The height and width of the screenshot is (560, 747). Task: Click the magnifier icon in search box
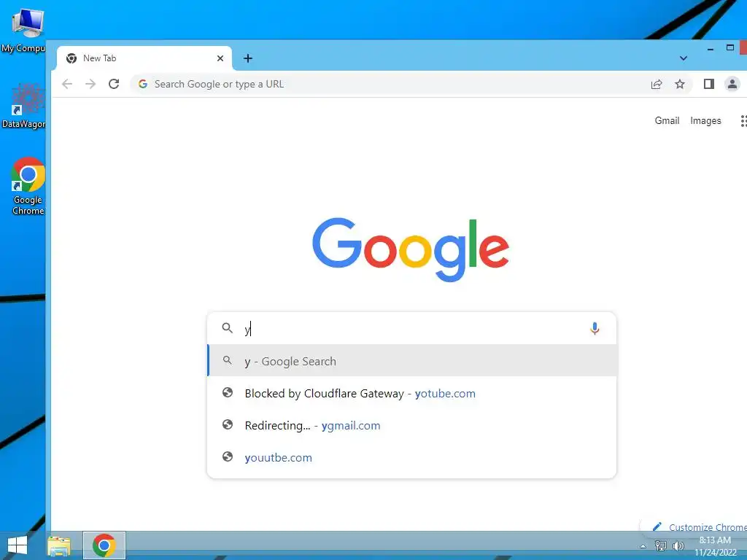click(228, 328)
